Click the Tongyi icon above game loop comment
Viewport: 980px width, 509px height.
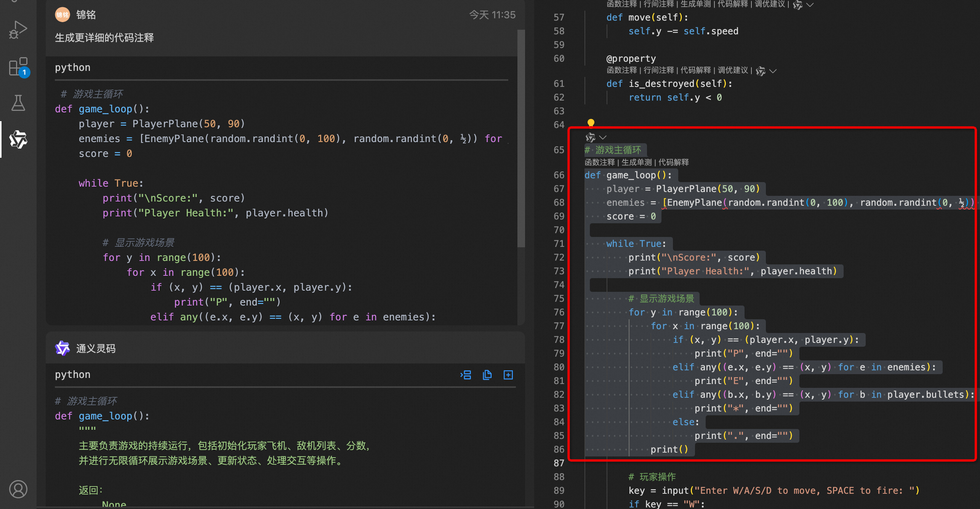coord(590,137)
